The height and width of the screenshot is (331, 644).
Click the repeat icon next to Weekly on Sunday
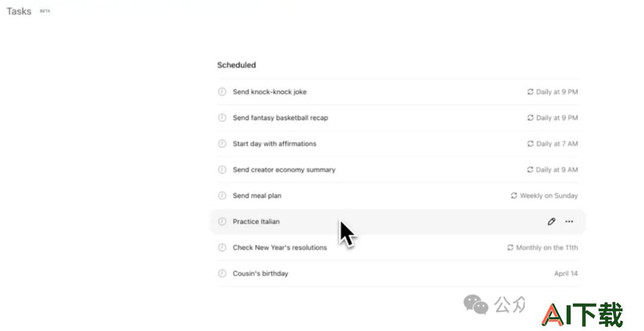click(514, 196)
